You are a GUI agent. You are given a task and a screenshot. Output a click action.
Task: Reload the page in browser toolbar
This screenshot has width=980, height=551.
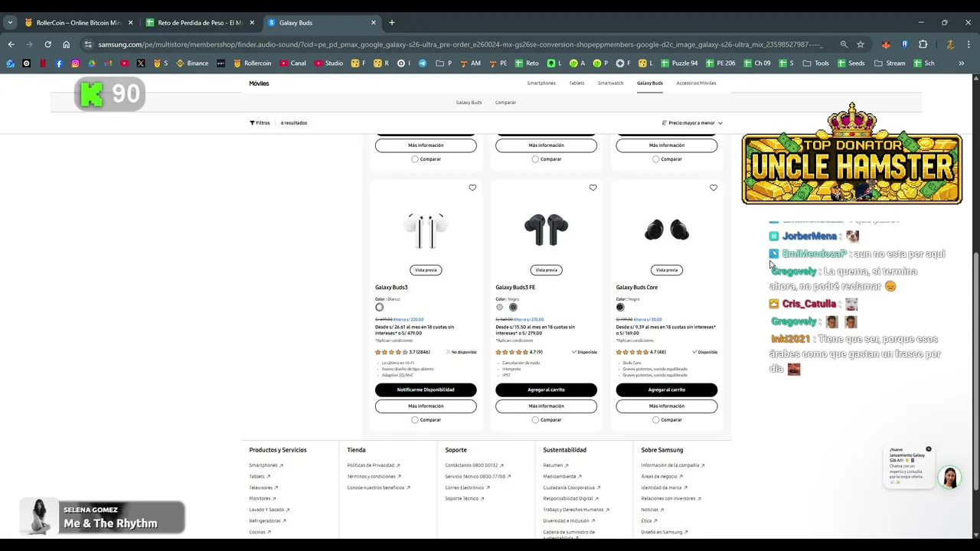pyautogui.click(x=47, y=44)
